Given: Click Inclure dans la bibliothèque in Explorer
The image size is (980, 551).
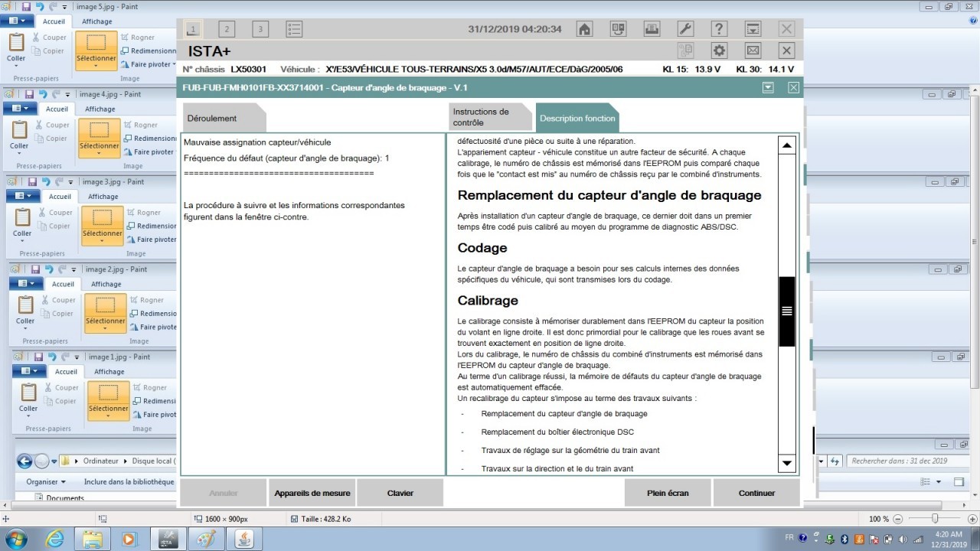Looking at the screenshot, I should (x=129, y=482).
